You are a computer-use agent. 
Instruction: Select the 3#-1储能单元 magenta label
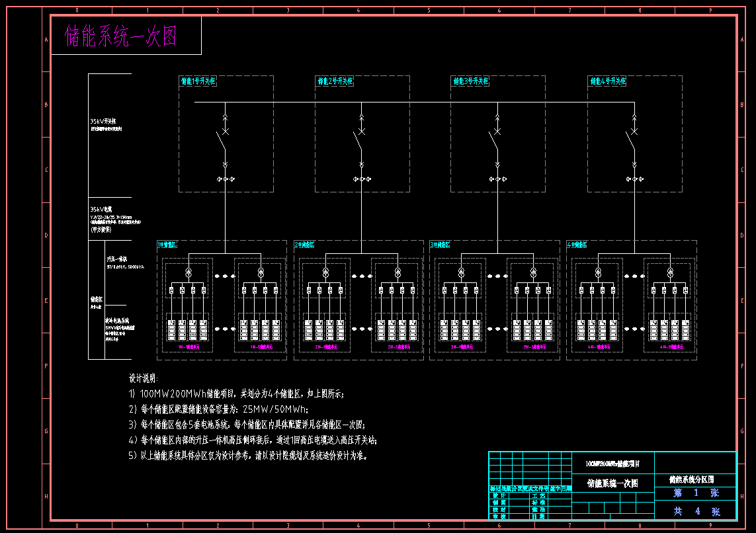pos(462,347)
